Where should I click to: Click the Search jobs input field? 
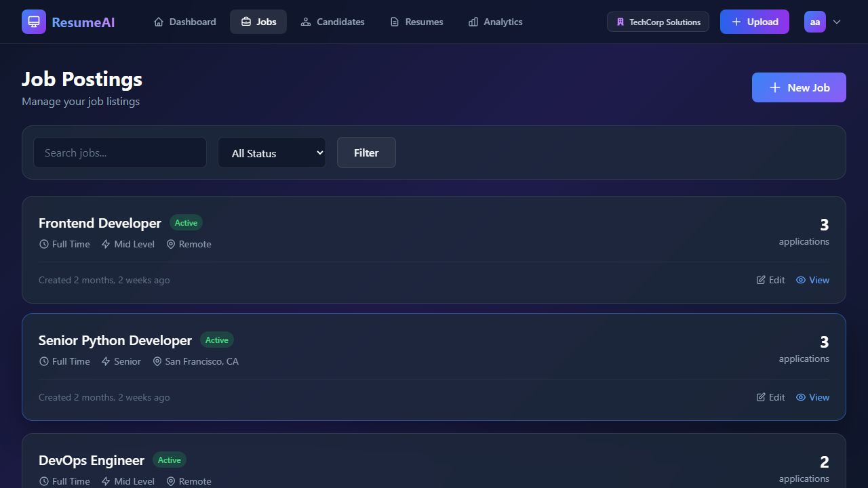click(x=120, y=152)
